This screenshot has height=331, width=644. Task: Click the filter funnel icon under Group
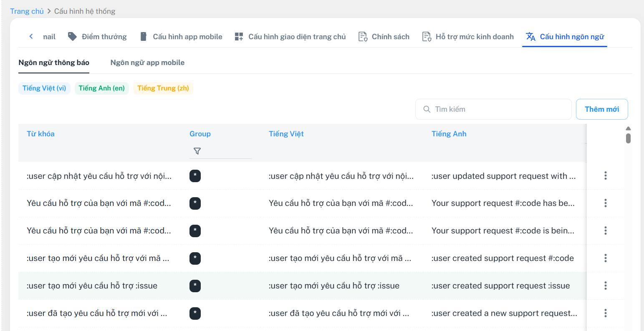click(x=197, y=151)
